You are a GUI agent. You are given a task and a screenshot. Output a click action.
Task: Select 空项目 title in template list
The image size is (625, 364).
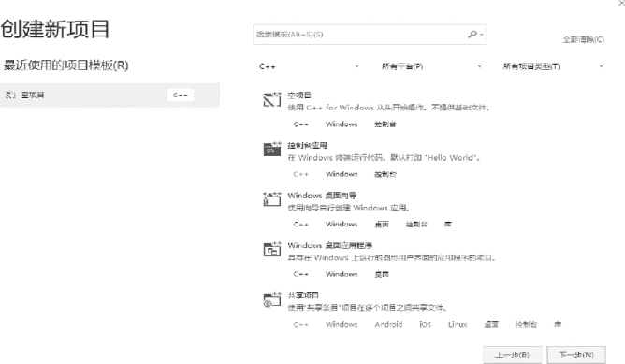299,95
